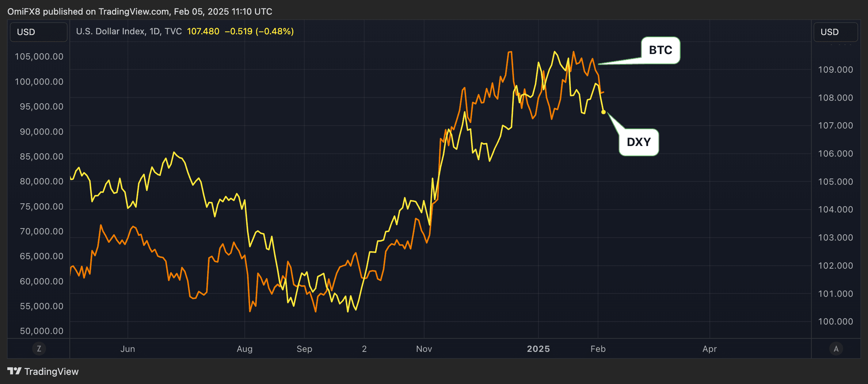Click the U.S. Dollar Index symbol title

pos(129,31)
